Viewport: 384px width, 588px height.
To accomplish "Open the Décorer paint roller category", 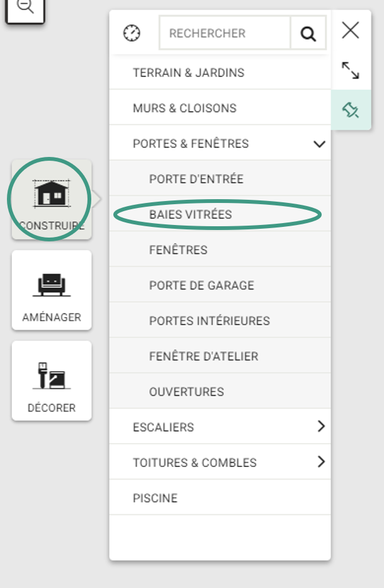I will 52,381.
